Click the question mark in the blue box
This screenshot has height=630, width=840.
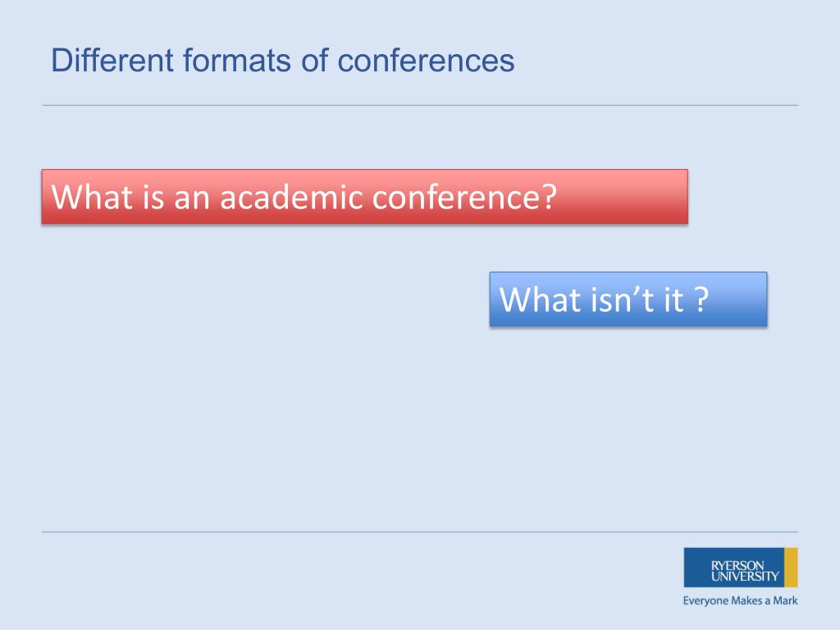[700, 299]
